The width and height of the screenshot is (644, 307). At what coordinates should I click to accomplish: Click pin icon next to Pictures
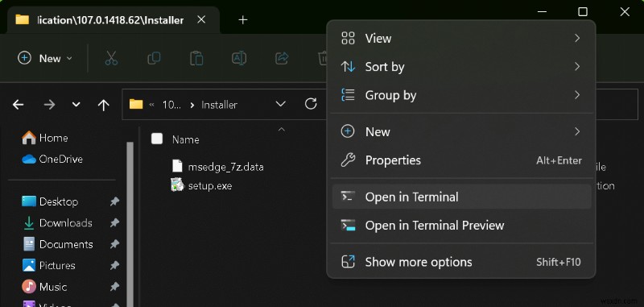pyautogui.click(x=114, y=266)
